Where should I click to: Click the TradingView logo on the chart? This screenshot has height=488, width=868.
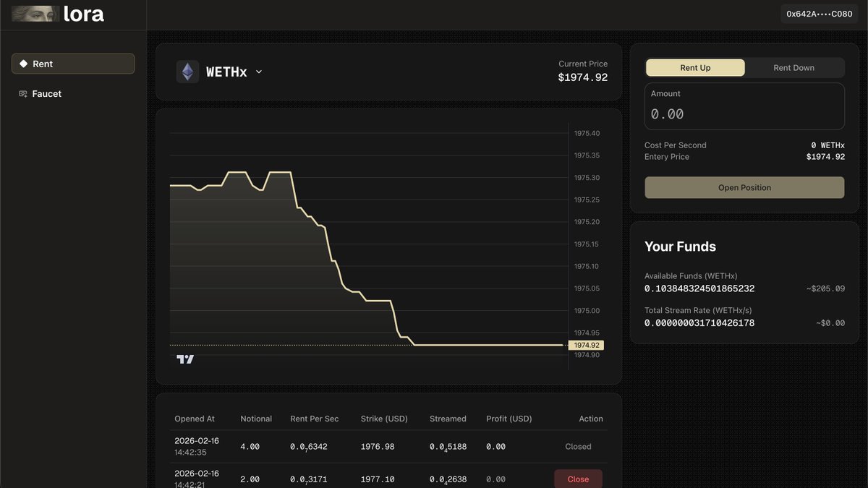pyautogui.click(x=186, y=359)
